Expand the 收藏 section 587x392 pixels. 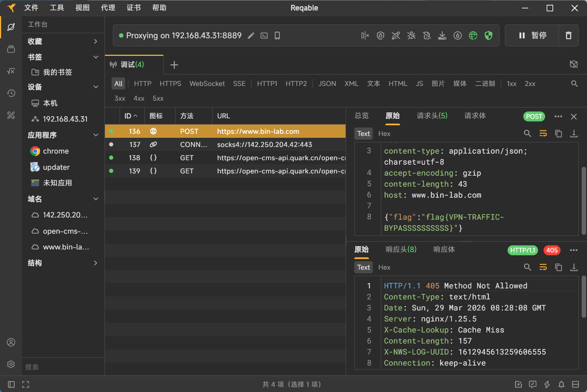click(96, 42)
